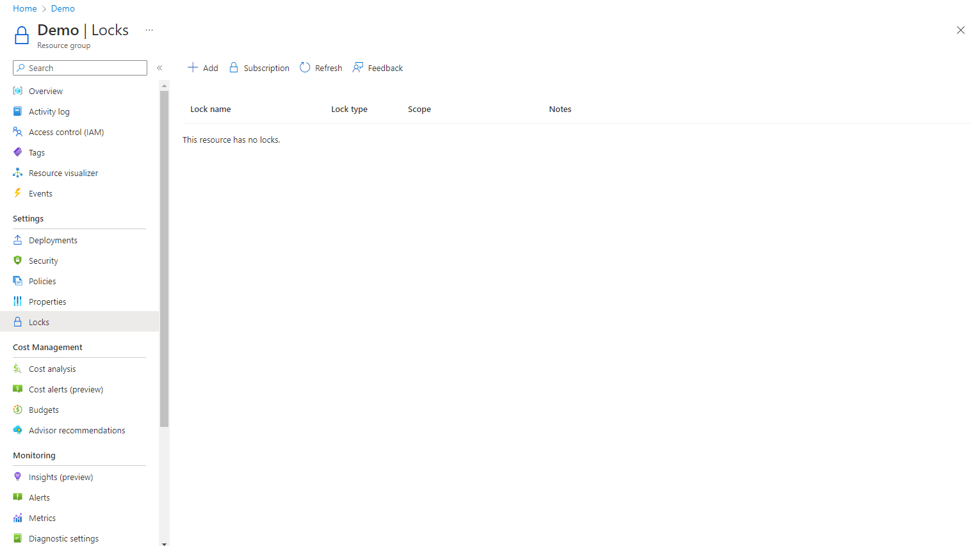980x546 pixels.
Task: Click the Locks padlock icon in sidebar
Action: click(x=18, y=322)
